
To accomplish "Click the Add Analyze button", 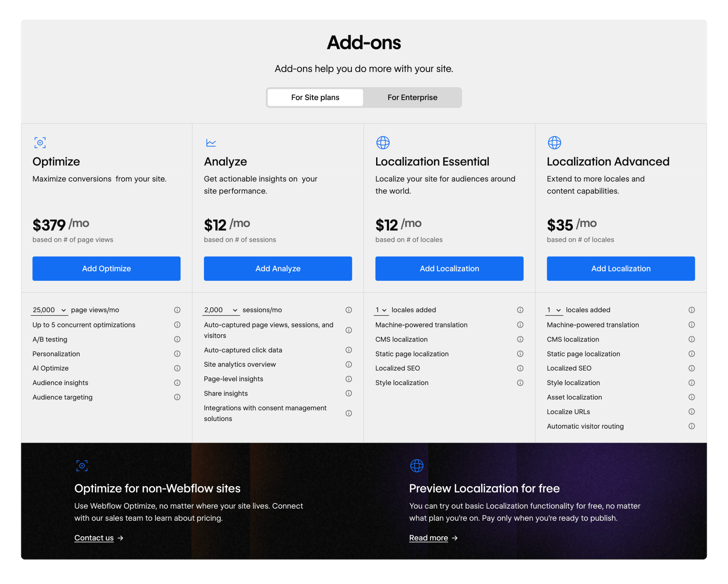I will tap(278, 268).
